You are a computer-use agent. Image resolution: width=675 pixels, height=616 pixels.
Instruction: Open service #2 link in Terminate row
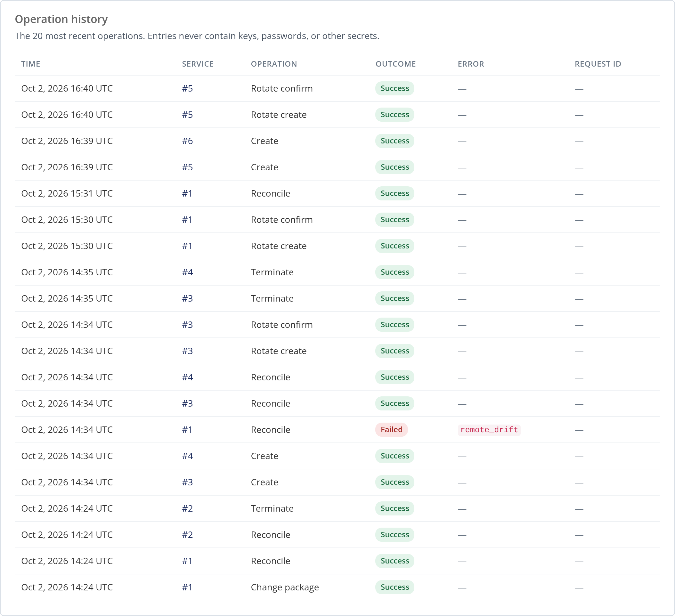(187, 508)
